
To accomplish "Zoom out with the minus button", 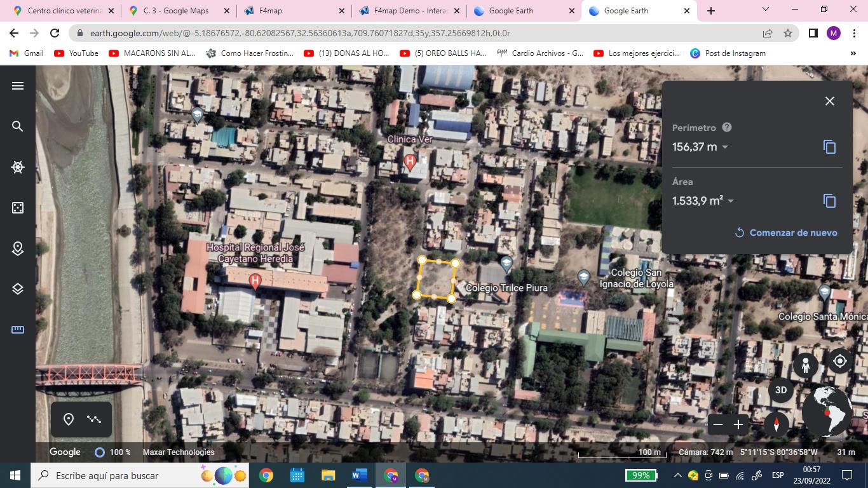I will [x=718, y=424].
